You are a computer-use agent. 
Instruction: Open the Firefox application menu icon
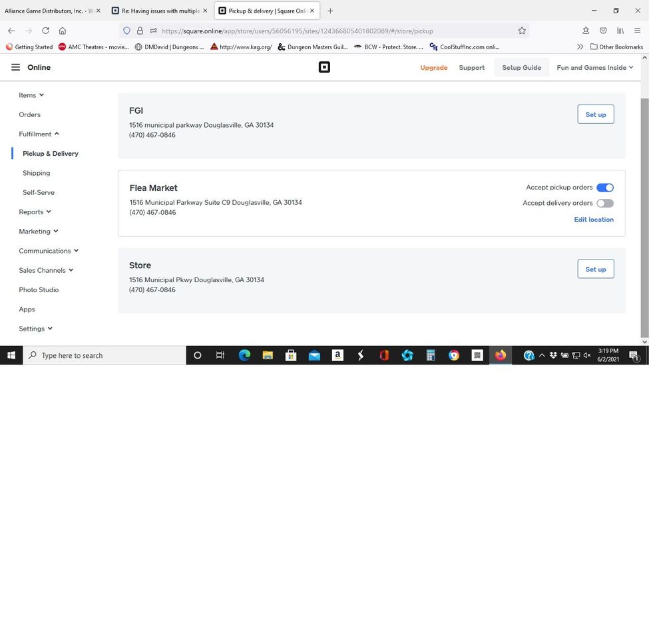pos(637,31)
